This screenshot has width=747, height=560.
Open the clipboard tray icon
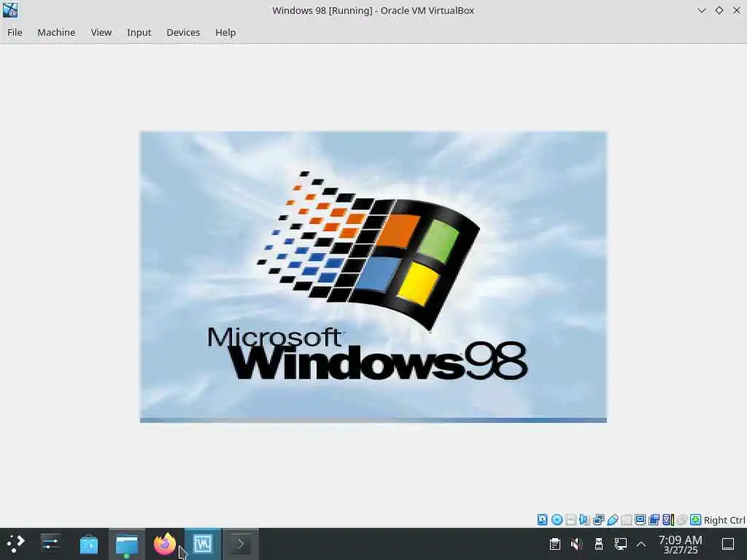[x=554, y=544]
